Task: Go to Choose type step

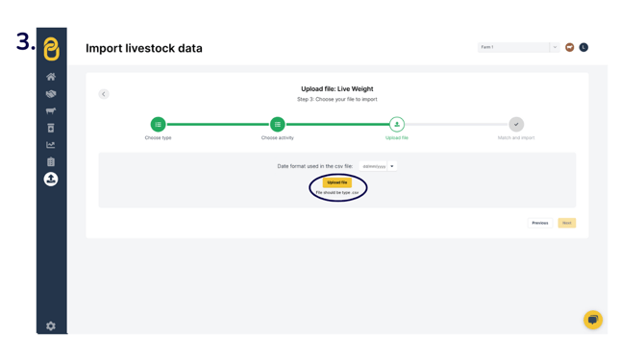Action: click(159, 124)
